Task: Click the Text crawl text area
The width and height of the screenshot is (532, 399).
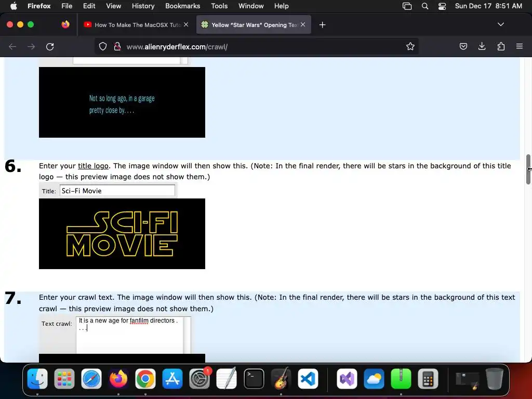Action: pyautogui.click(x=129, y=335)
